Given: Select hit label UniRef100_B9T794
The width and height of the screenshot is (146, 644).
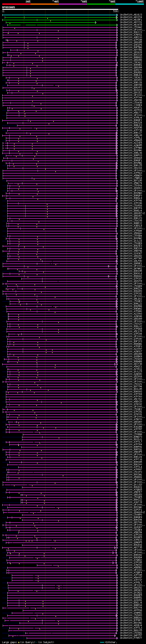Looking at the screenshot, I should pyautogui.click(x=131, y=387).
